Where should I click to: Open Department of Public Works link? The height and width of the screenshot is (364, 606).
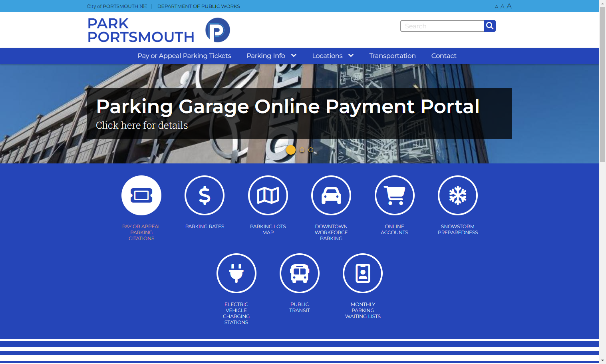tap(199, 6)
